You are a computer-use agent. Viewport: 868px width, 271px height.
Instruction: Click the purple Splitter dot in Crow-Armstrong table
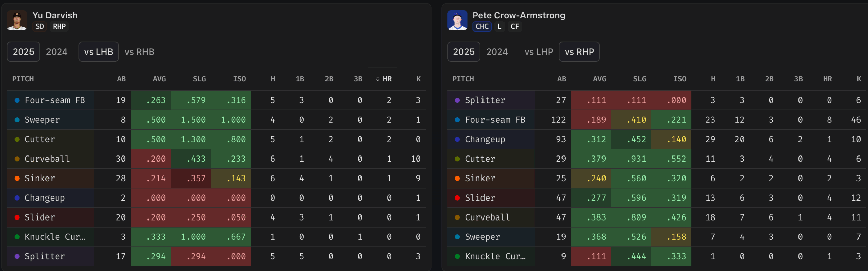(x=457, y=100)
